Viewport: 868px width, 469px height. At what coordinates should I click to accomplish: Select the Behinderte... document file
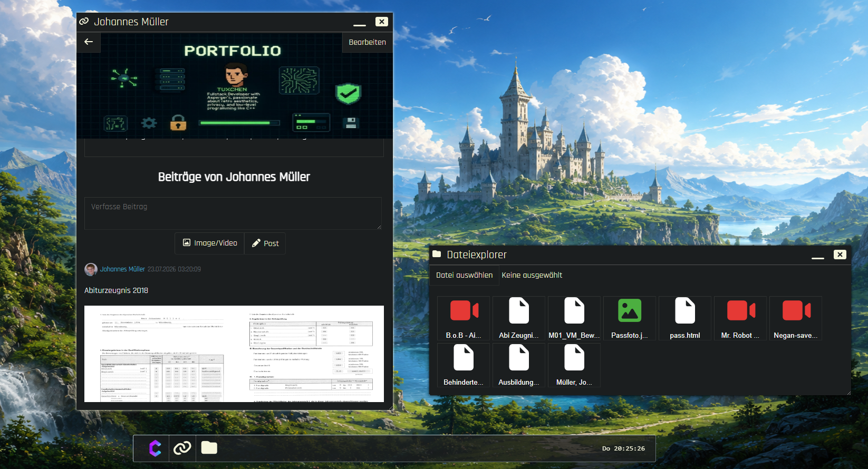point(464,365)
